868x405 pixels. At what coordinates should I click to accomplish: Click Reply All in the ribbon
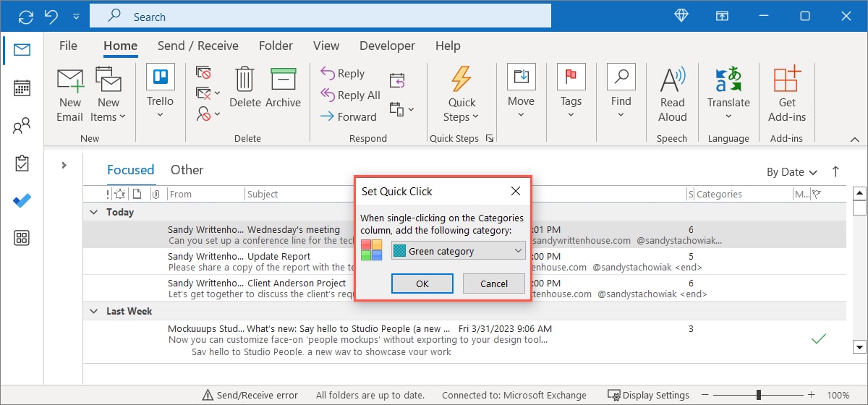(349, 95)
